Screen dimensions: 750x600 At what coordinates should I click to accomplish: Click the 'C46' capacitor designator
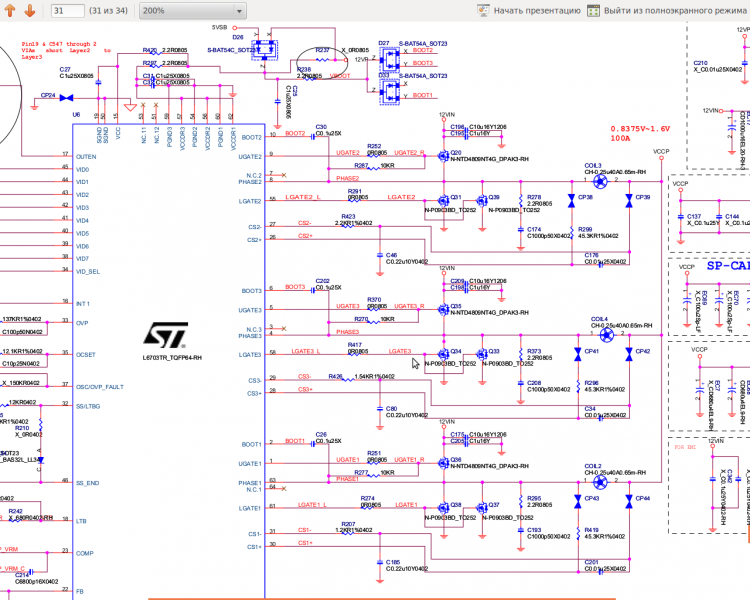[391, 255]
